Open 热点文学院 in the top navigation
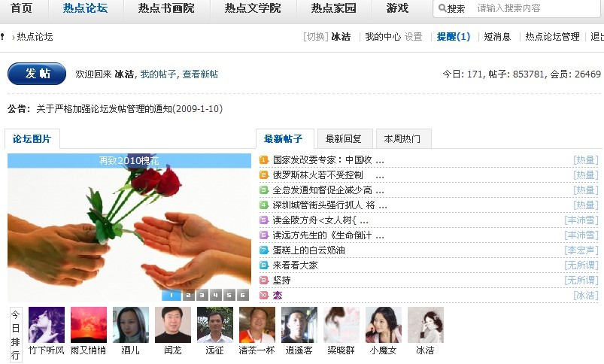 pos(253,8)
